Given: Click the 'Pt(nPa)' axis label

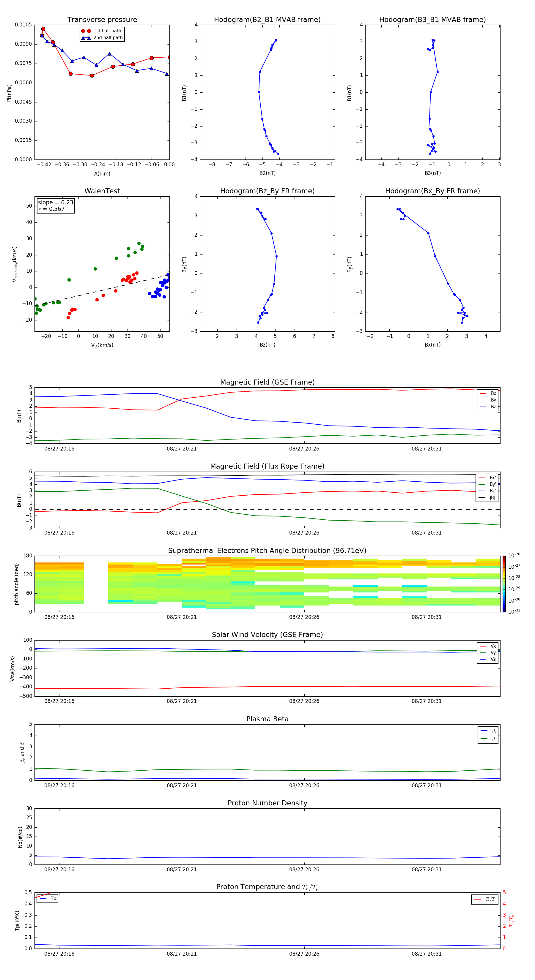Looking at the screenshot, I should click(9, 92).
